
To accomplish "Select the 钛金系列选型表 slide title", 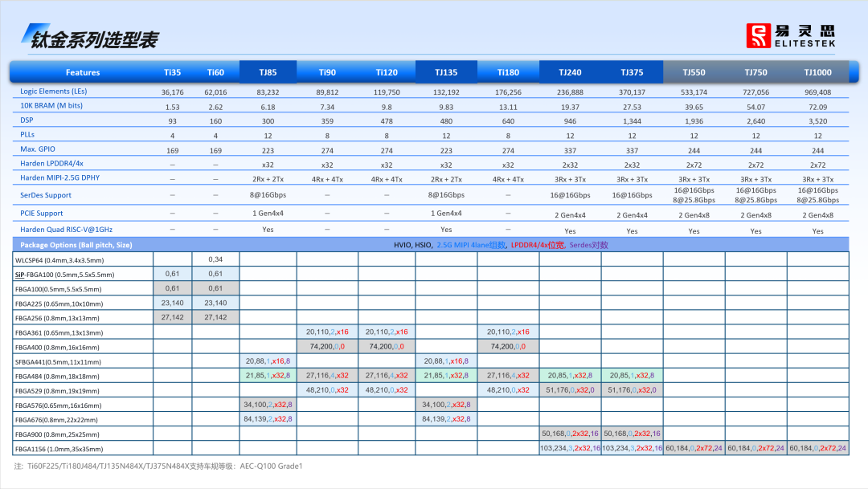I will click(x=94, y=39).
